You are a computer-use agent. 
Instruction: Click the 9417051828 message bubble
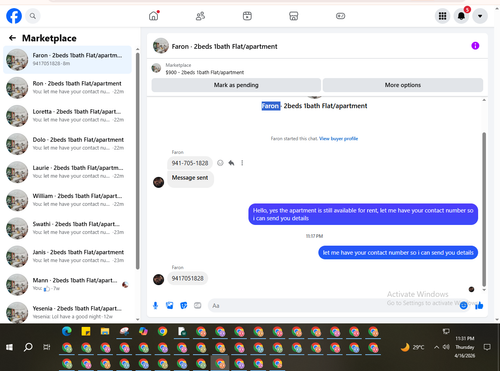pyautogui.click(x=187, y=278)
